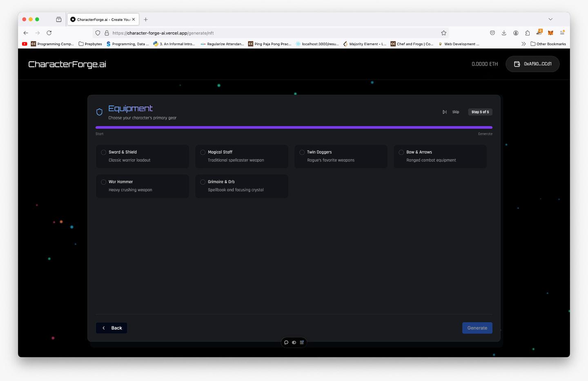Open the list icon in bottom toolbar
The width and height of the screenshot is (588, 381).
(302, 342)
